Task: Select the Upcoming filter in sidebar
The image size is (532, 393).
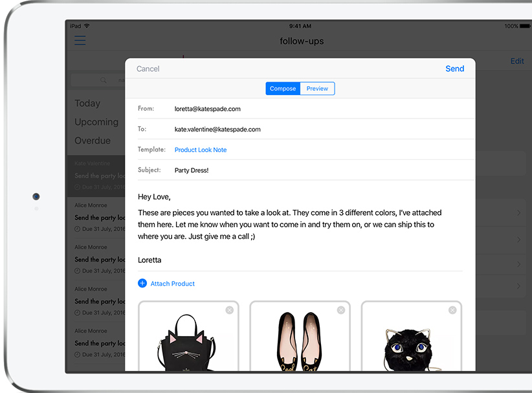Action: (96, 122)
